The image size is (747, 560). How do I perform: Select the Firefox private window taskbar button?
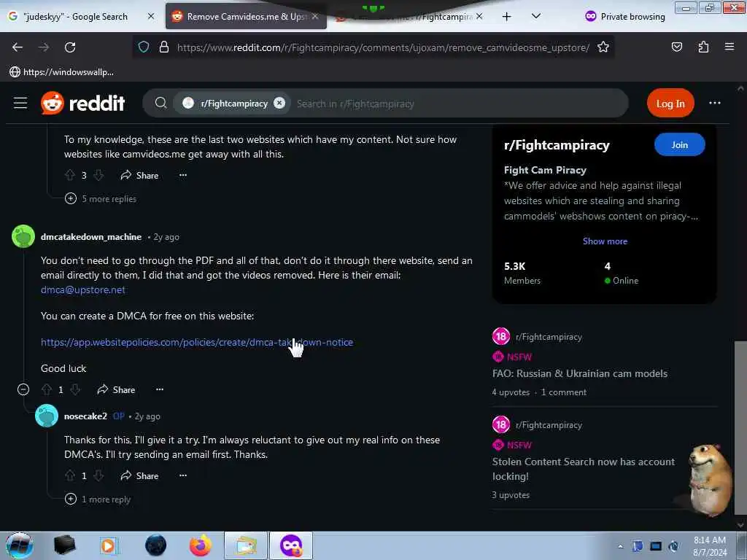(291, 545)
